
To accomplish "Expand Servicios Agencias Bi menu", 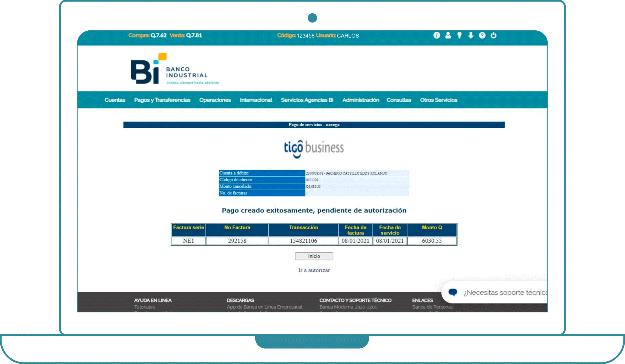I will click(307, 100).
